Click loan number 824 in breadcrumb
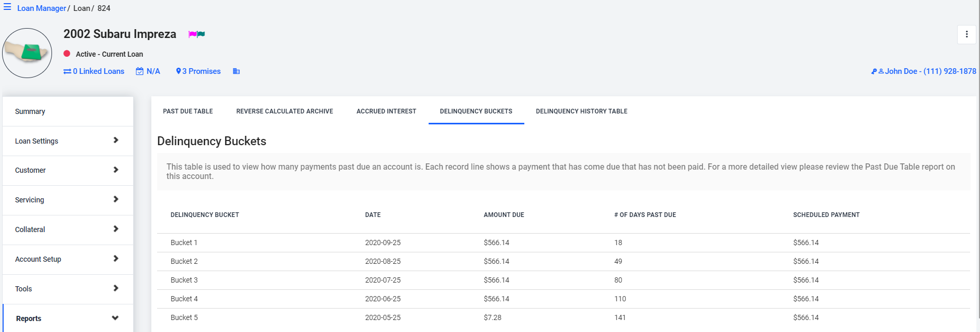 (x=104, y=8)
